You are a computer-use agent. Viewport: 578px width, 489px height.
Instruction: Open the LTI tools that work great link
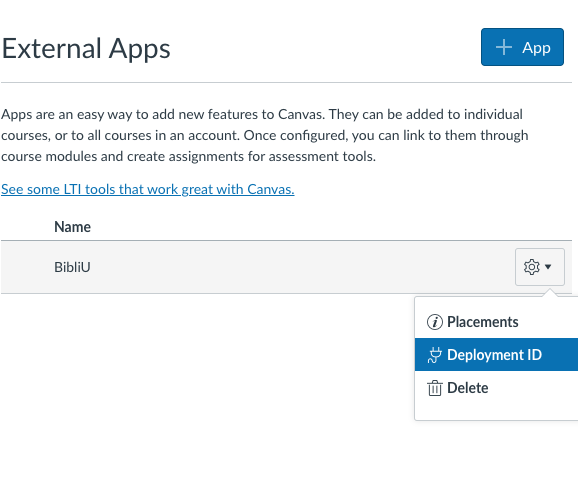pos(148,189)
